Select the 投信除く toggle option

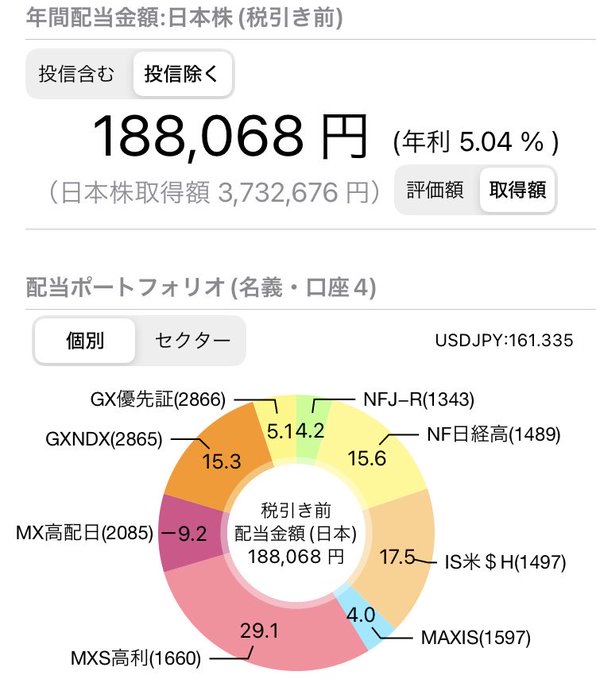182,74
